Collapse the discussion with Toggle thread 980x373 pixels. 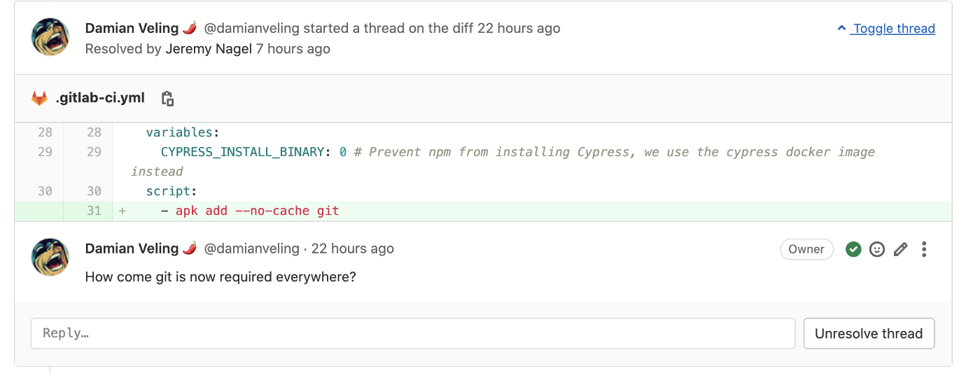[x=894, y=29]
